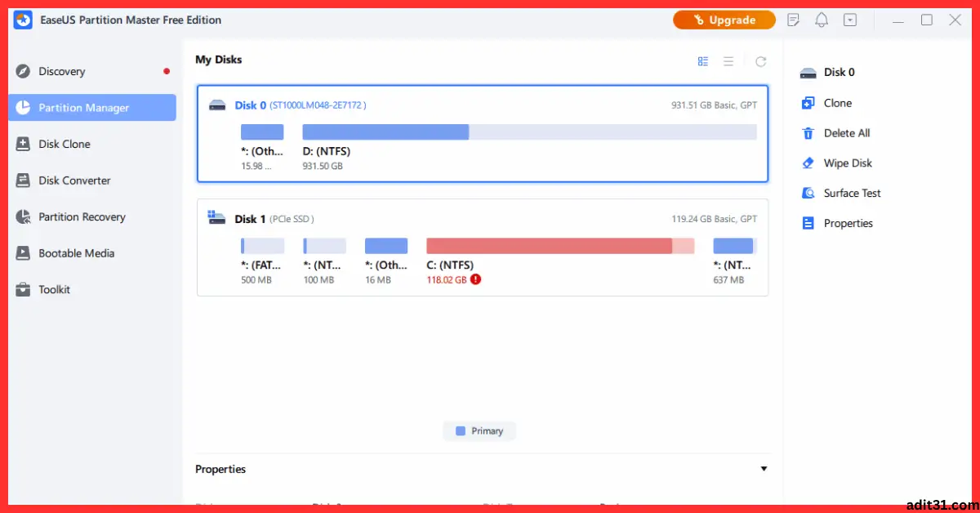
Task: Click the Partition Manager pie icon
Action: tap(23, 108)
